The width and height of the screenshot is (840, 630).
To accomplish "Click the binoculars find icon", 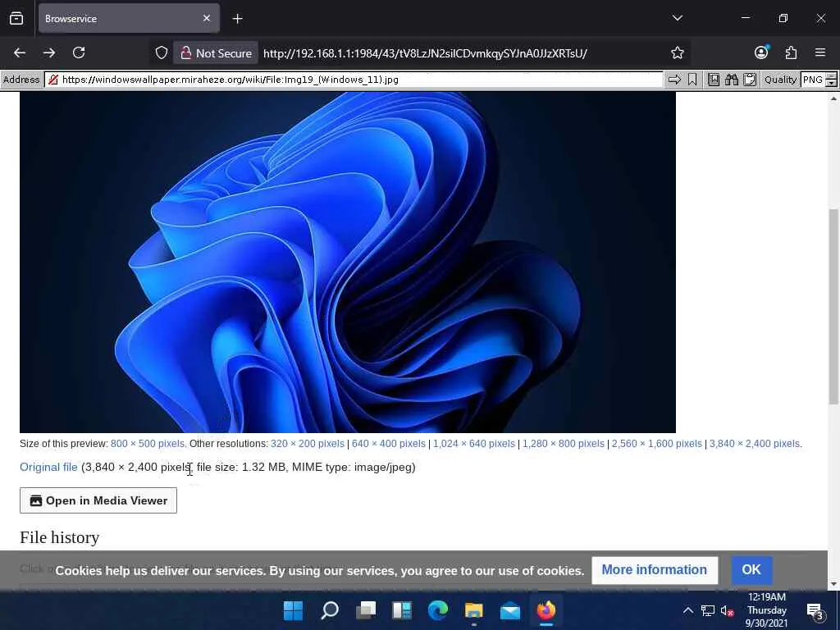I will (731, 80).
